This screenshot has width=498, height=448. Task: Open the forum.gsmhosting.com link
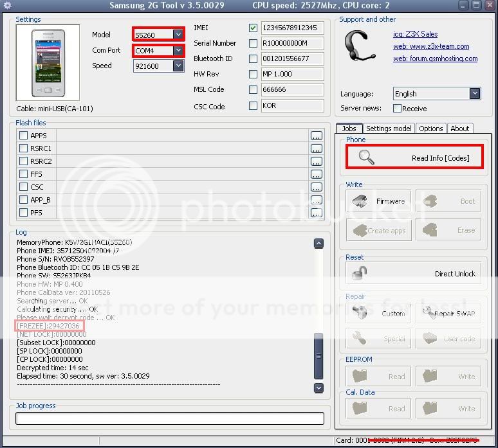point(435,58)
